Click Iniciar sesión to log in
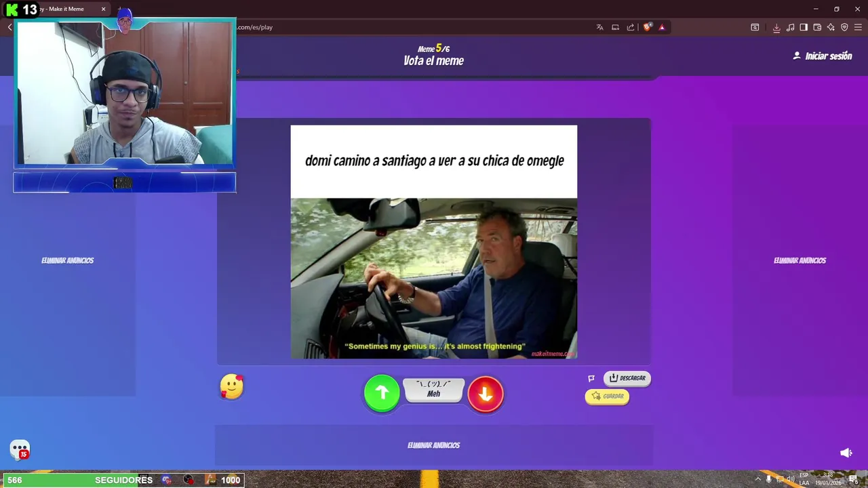The width and height of the screenshot is (868, 488). (823, 56)
